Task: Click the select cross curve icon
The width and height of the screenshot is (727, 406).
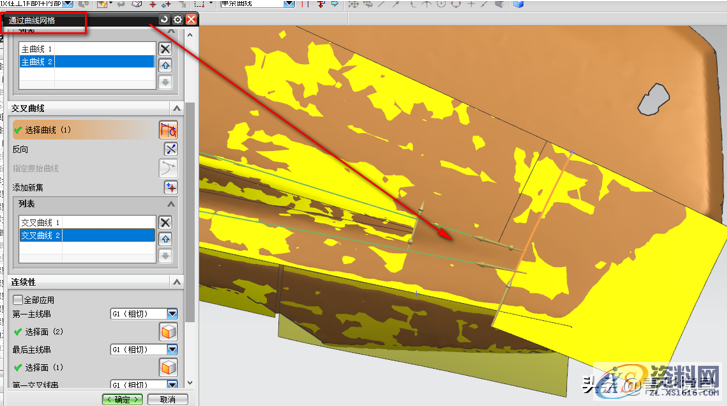Action: [x=168, y=130]
